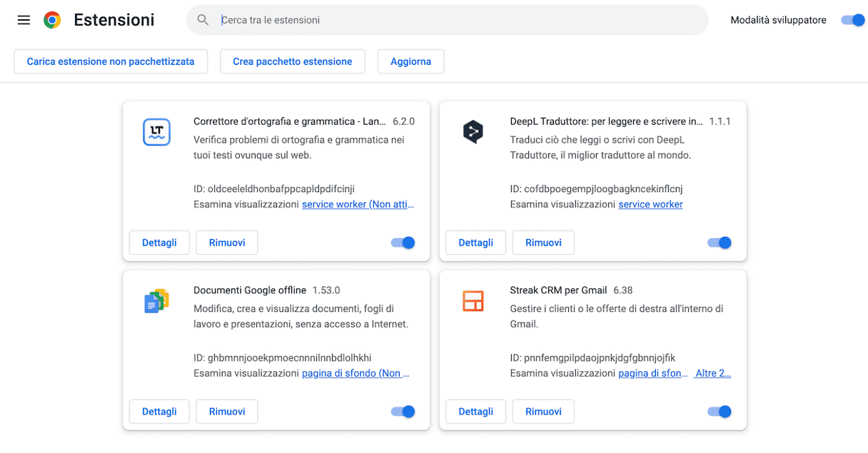This screenshot has width=868, height=453.
Task: Click the Documenti Google offline icon
Action: [156, 301]
